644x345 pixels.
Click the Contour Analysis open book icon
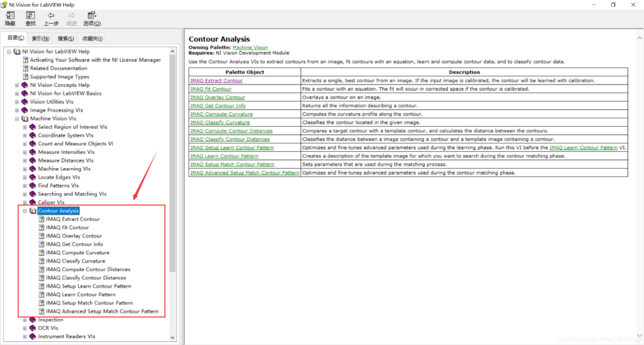(x=33, y=211)
